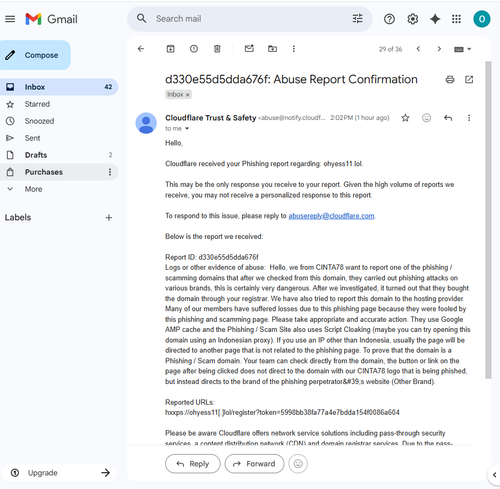The image size is (500, 489).
Task: Open Starred folder
Action: [59, 104]
